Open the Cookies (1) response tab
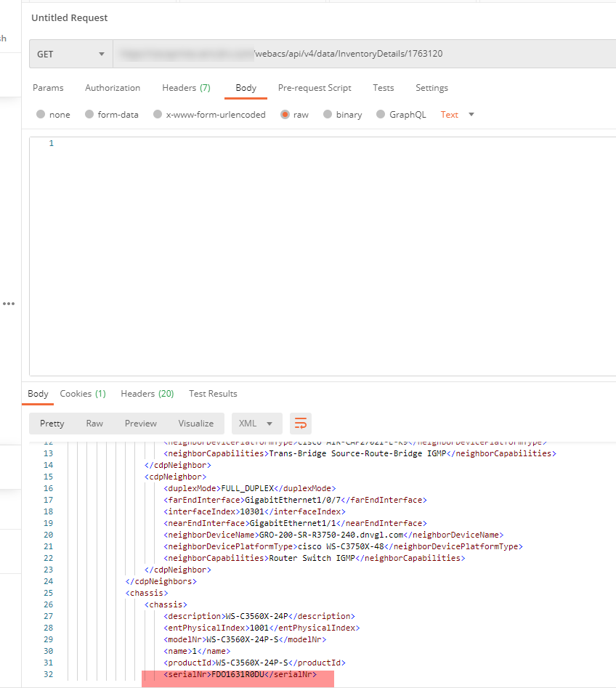 [82, 393]
